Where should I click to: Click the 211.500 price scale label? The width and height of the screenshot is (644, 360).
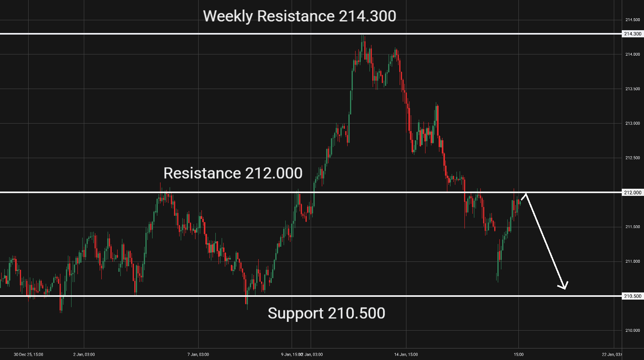coord(632,227)
